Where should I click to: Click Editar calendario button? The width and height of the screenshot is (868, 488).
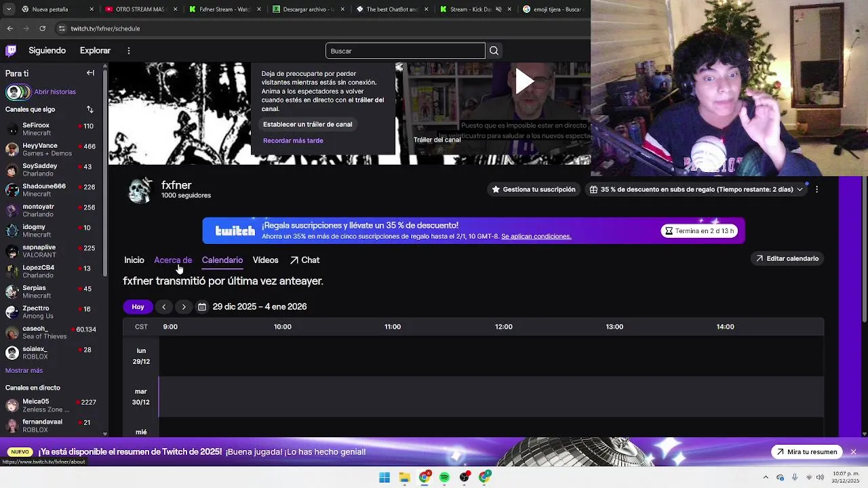787,258
